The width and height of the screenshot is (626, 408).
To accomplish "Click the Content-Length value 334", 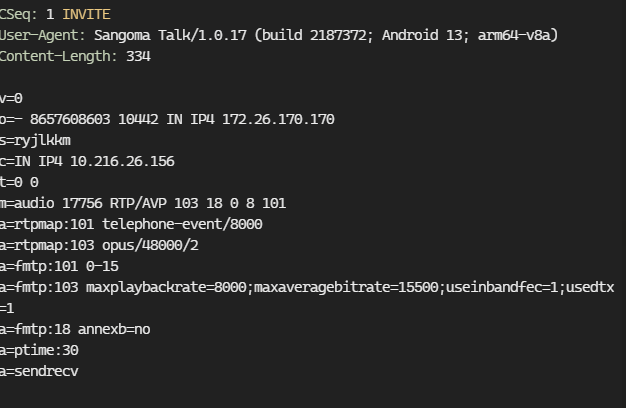I will 139,56.
